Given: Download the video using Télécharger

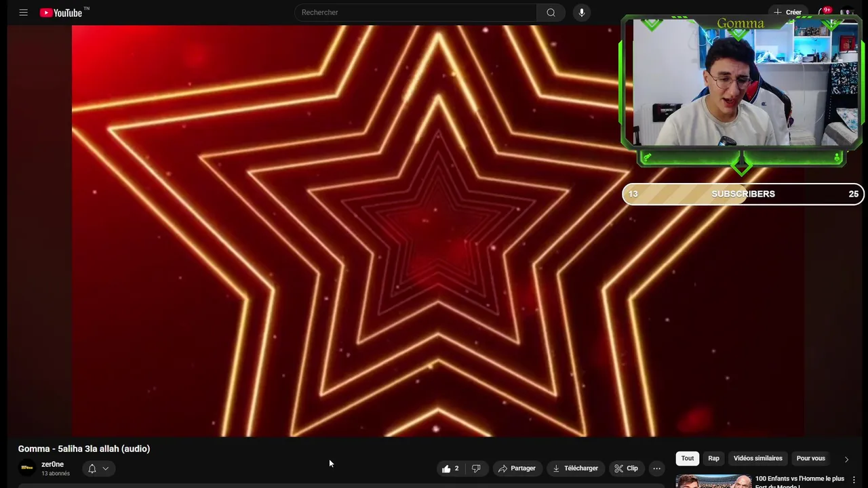Looking at the screenshot, I should [x=576, y=468].
